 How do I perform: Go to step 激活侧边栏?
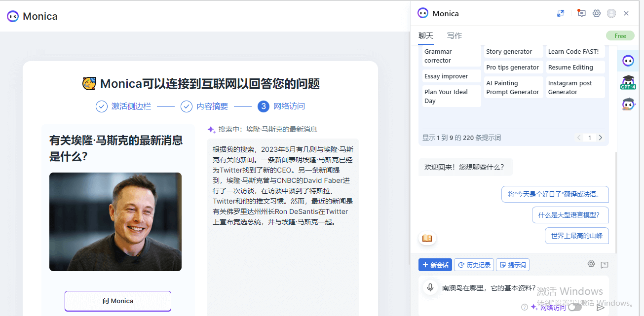123,106
